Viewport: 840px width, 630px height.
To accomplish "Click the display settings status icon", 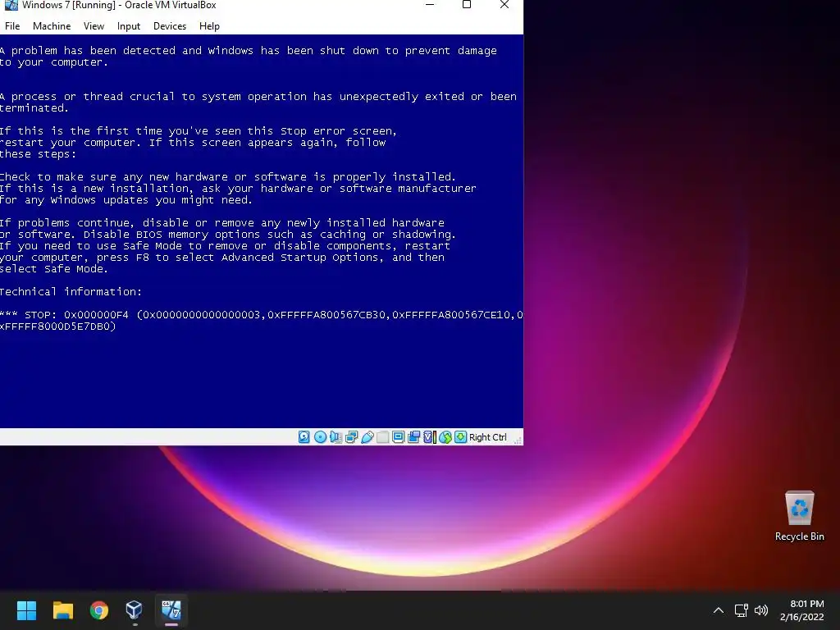I will click(x=398, y=437).
